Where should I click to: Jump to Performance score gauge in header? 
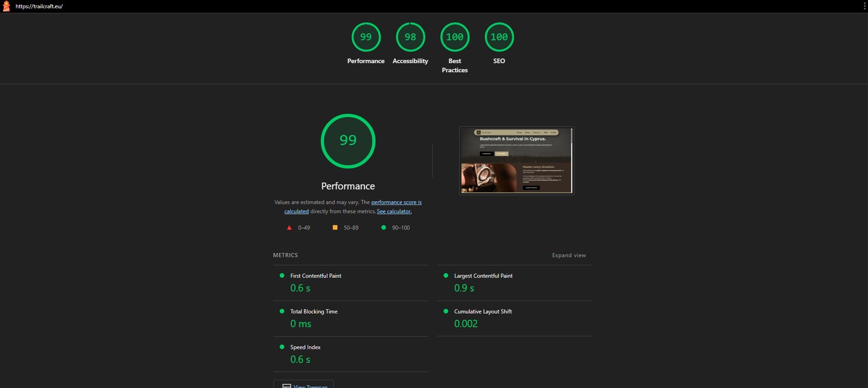366,43
